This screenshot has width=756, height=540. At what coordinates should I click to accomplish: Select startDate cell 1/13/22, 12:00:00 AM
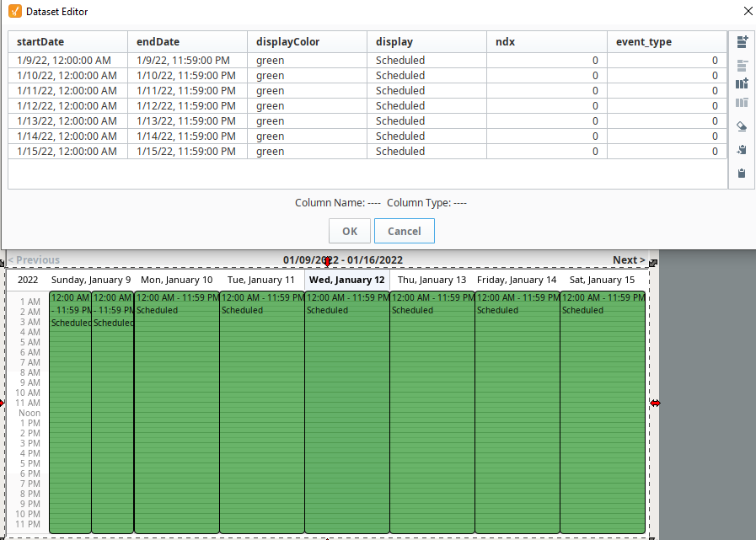68,121
